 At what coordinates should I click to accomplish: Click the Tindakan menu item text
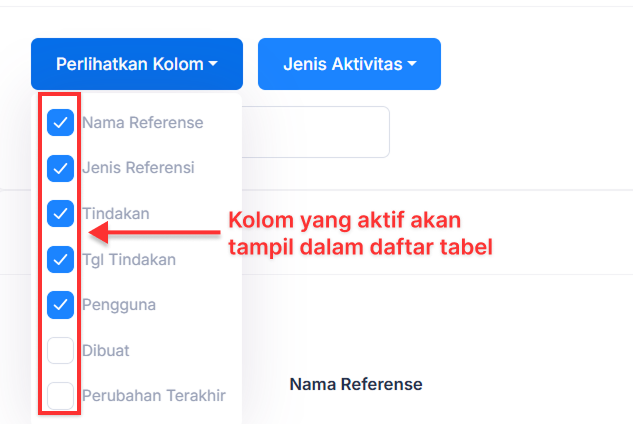[116, 214]
